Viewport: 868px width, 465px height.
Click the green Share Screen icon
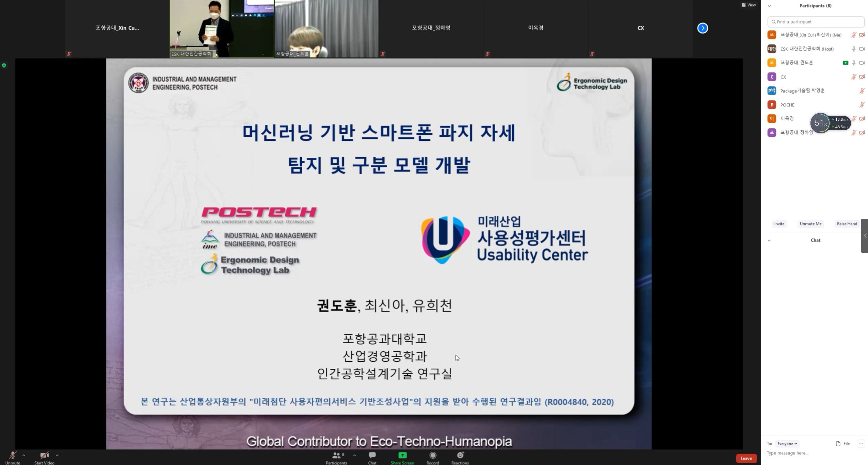coord(402,455)
